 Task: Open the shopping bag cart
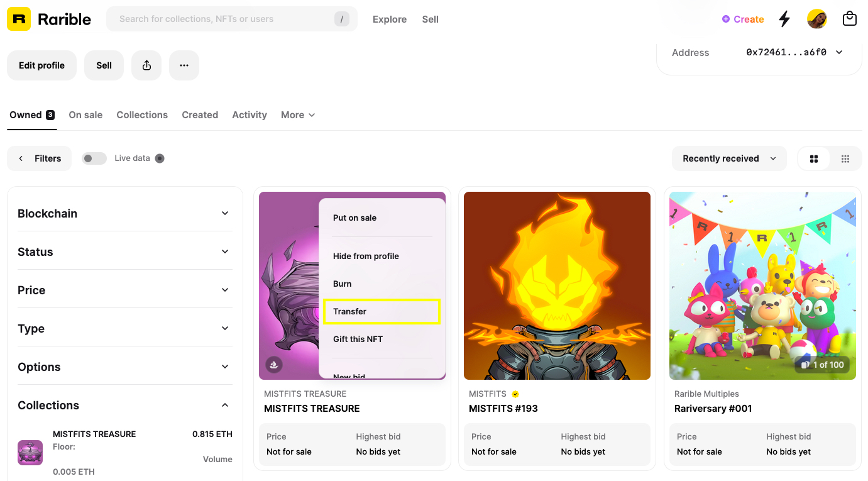[850, 19]
